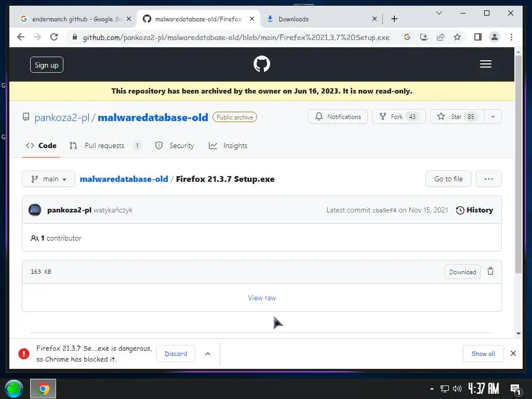Click the address bar URL field
Viewport: 532px width, 399px height.
tap(236, 37)
